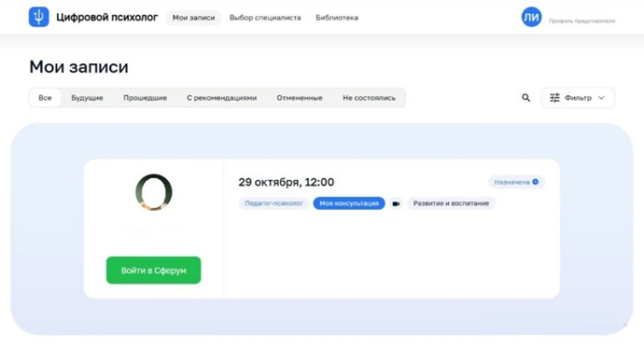Click the Назначена status badge

tap(516, 182)
